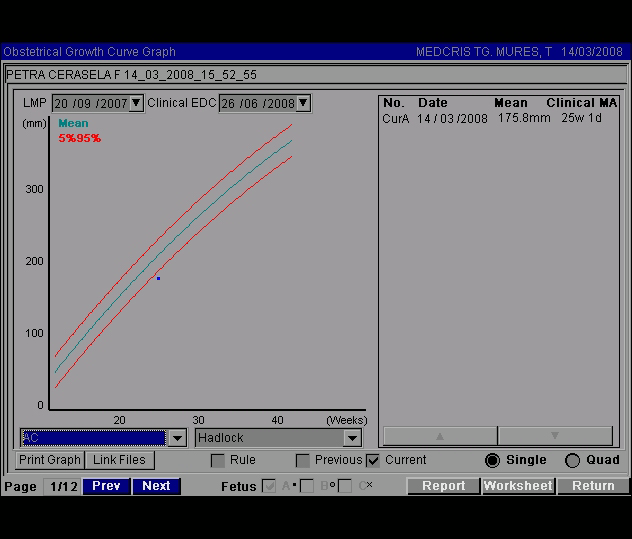This screenshot has height=539, width=632.
Task: Select the Quad view radio button
Action: pos(573,461)
